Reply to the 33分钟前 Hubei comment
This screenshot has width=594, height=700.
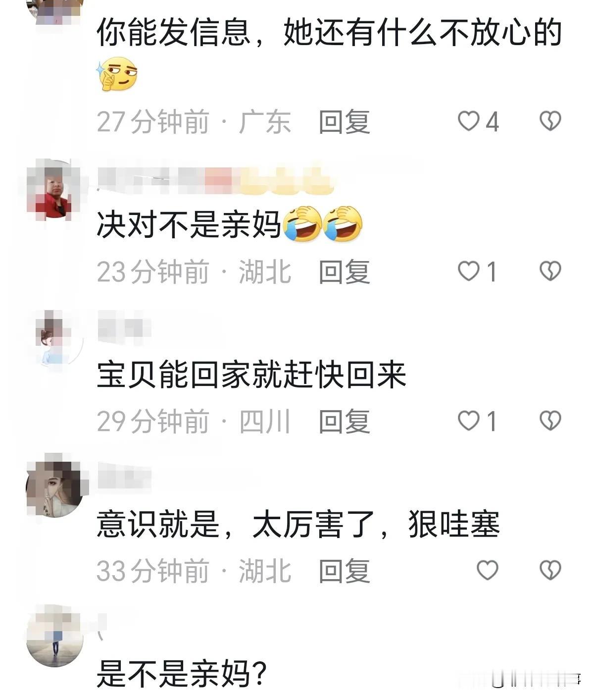pos(345,571)
